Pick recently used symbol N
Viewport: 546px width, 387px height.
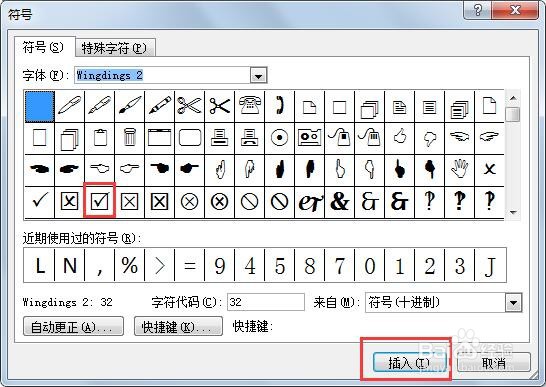[70, 265]
